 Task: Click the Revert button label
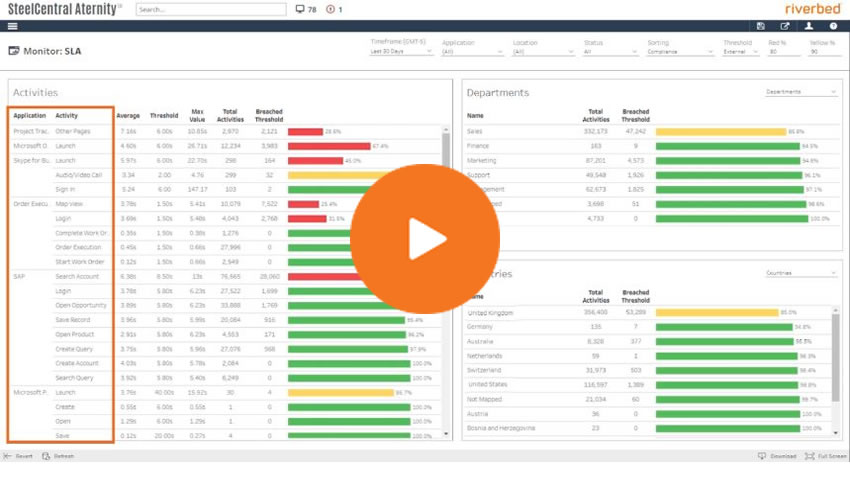[24, 456]
